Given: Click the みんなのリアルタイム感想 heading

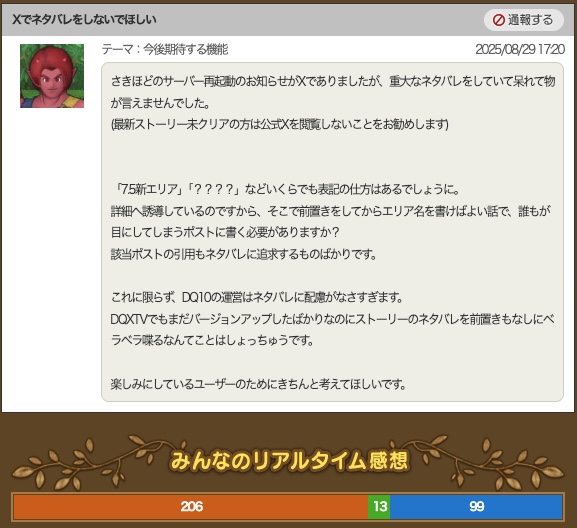Looking at the screenshot, I should (289, 461).
